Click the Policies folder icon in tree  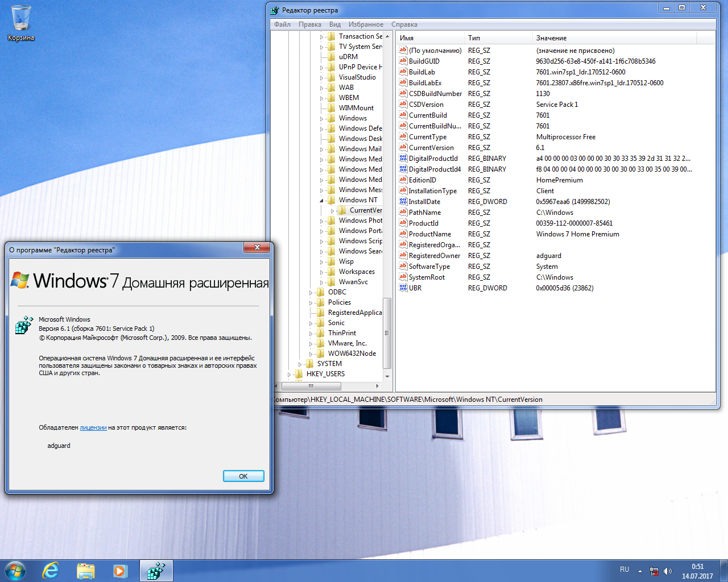(x=321, y=302)
